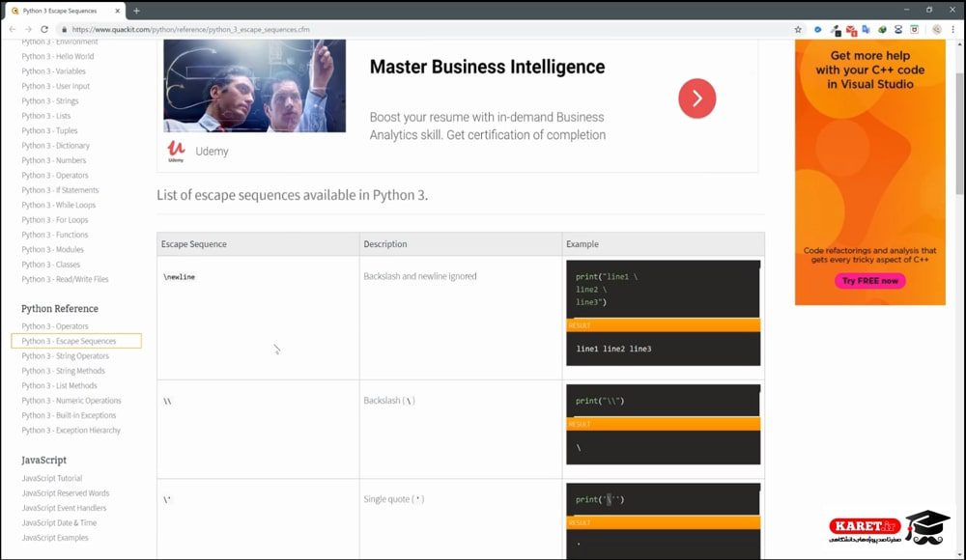Open Chrome's three-dot menu
The image size is (966, 560).
[953, 29]
